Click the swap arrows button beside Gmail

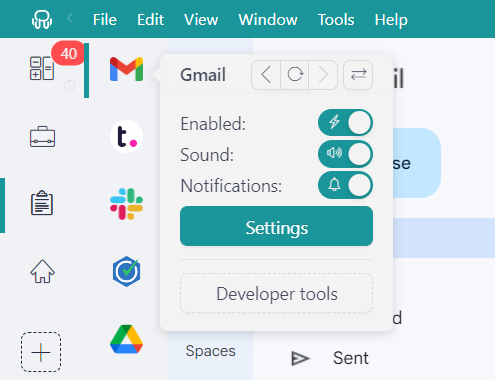[x=358, y=75]
